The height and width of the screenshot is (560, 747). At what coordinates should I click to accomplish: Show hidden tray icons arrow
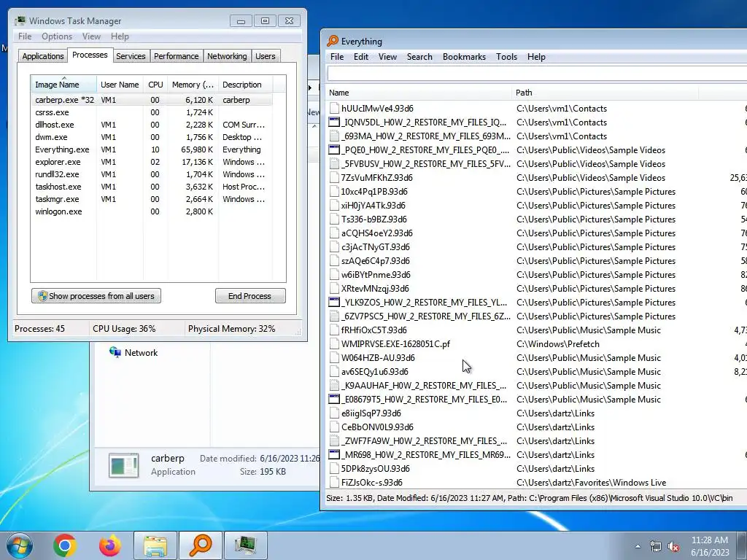click(638, 547)
